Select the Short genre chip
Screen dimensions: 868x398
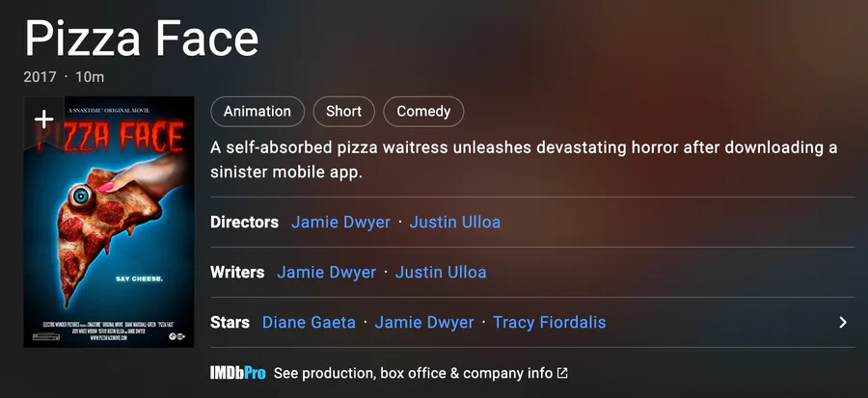point(343,112)
